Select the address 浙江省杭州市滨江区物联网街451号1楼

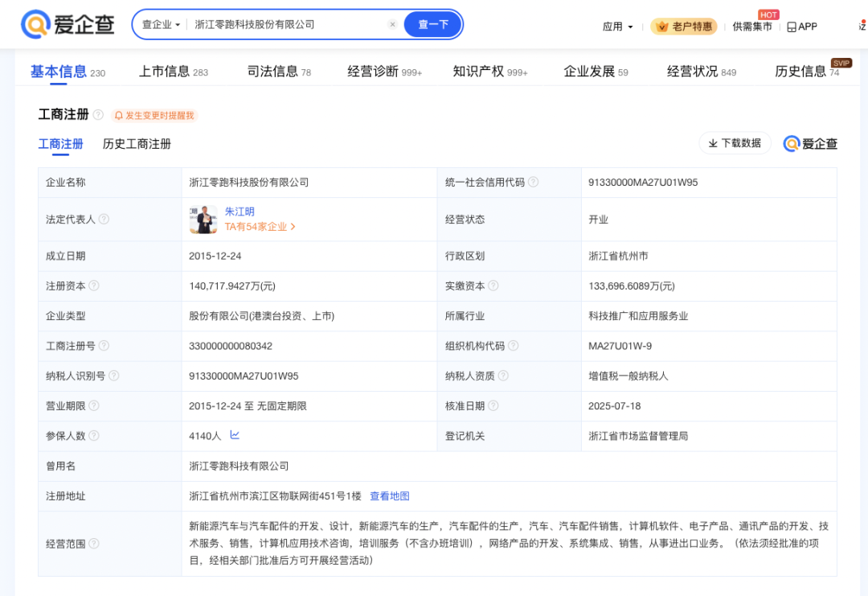(x=275, y=496)
